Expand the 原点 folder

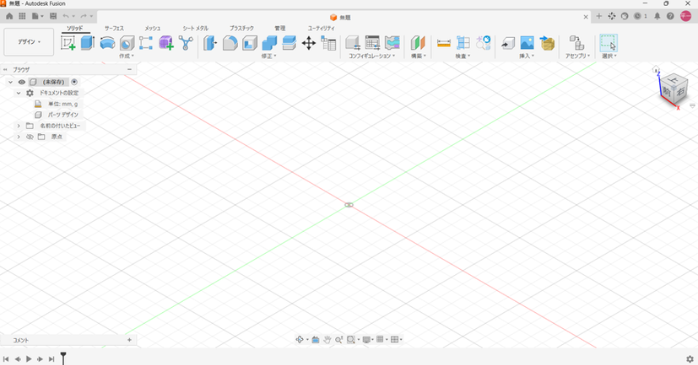(19, 137)
